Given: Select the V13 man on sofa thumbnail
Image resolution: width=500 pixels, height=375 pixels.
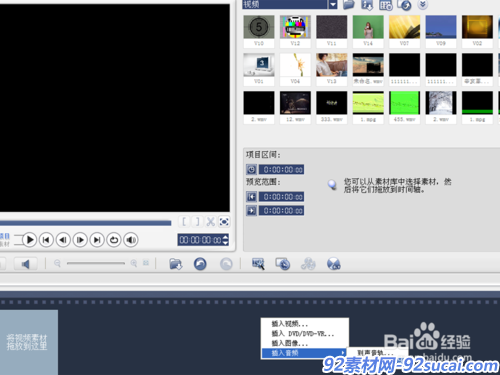Looking at the screenshot, I should pyautogui.click(x=332, y=65).
